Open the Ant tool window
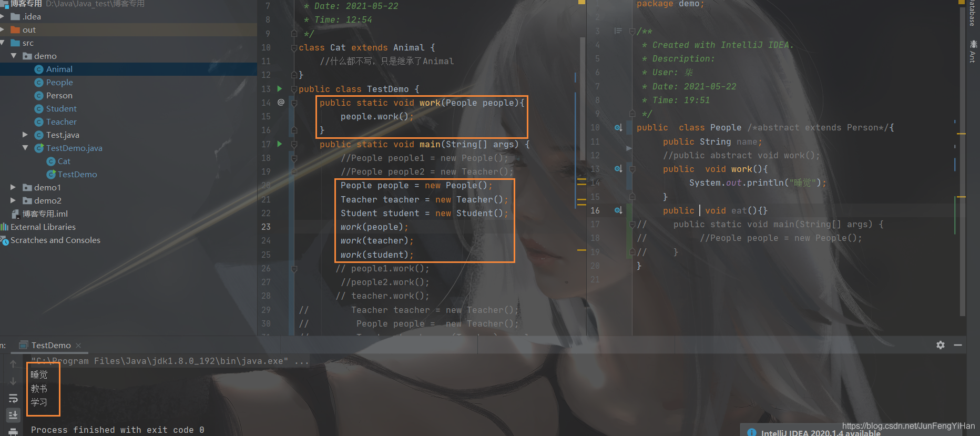Screen dimensions: 980x436 tap(973, 51)
